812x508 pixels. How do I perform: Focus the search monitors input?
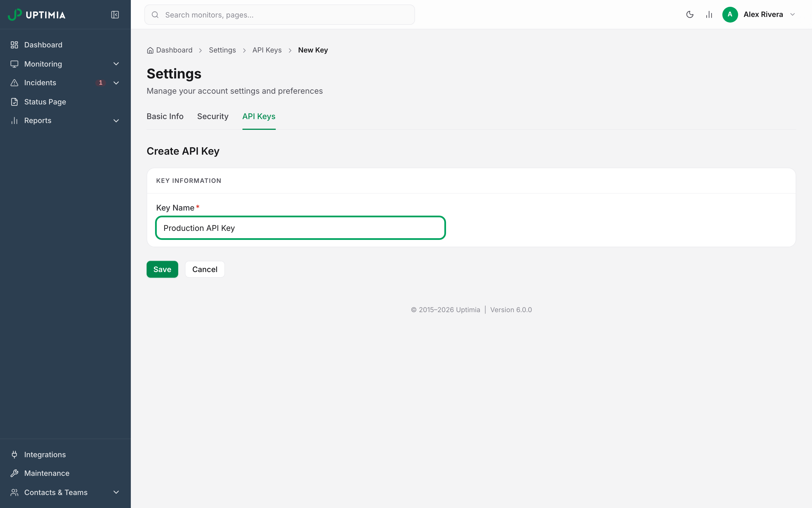click(x=279, y=15)
